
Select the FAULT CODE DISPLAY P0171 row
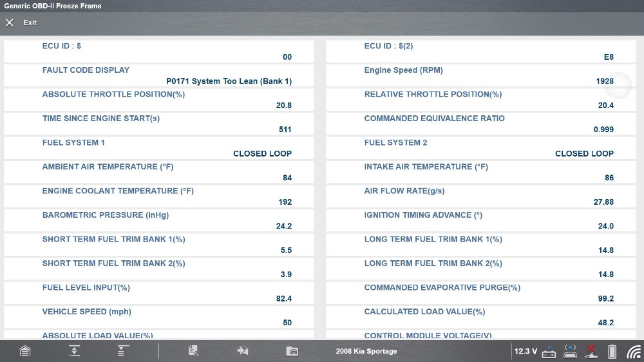pyautogui.click(x=158, y=75)
